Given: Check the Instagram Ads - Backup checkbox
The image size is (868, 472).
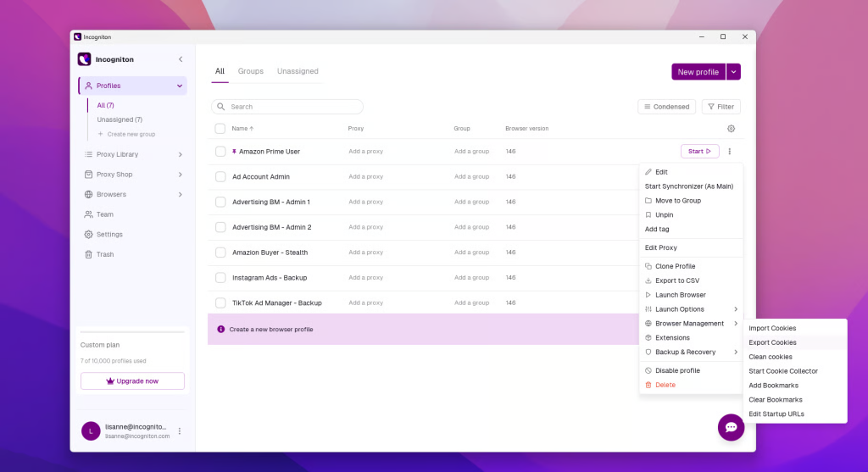Looking at the screenshot, I should 220,278.
